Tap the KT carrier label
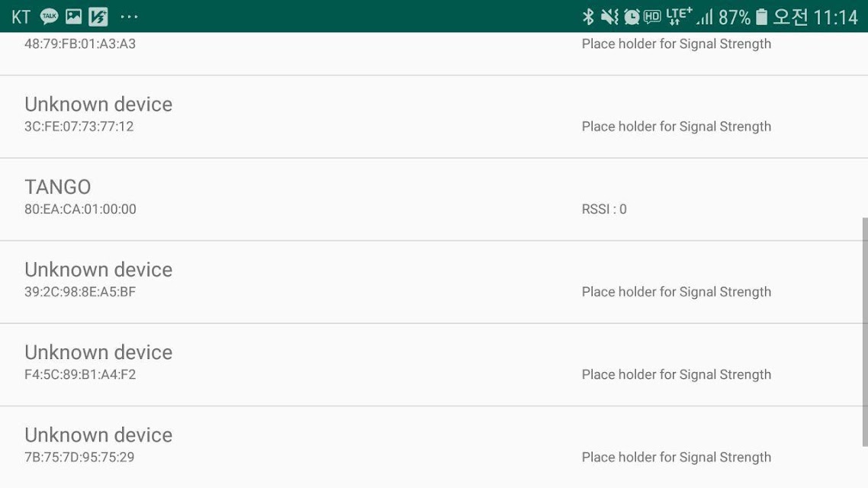The image size is (868, 488). click(x=21, y=17)
